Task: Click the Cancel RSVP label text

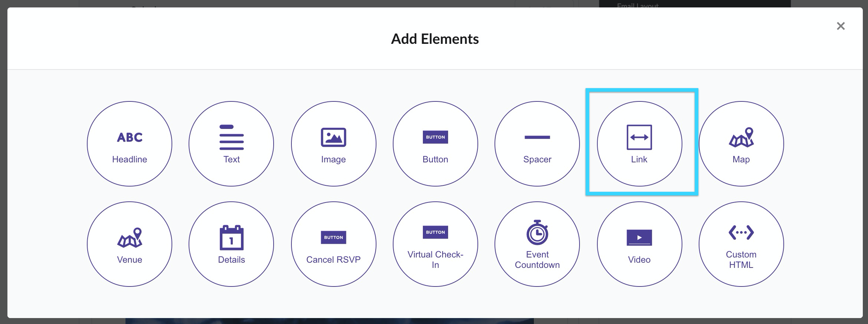Action: (x=333, y=260)
